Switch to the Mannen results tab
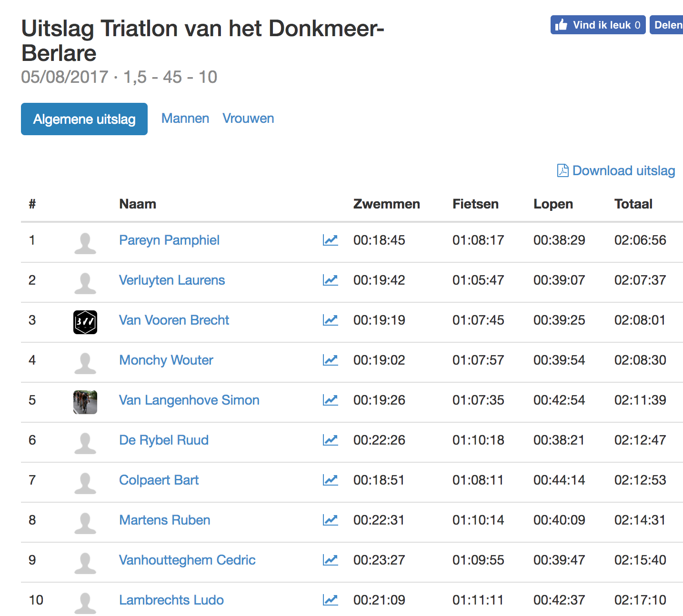 point(185,119)
